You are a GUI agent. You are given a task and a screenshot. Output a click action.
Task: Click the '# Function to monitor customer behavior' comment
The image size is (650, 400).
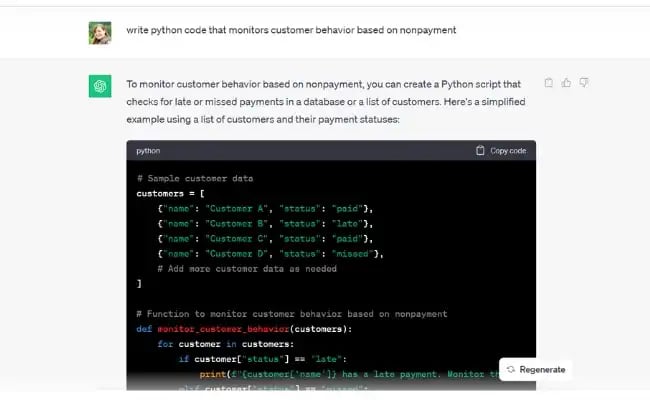[x=292, y=314]
